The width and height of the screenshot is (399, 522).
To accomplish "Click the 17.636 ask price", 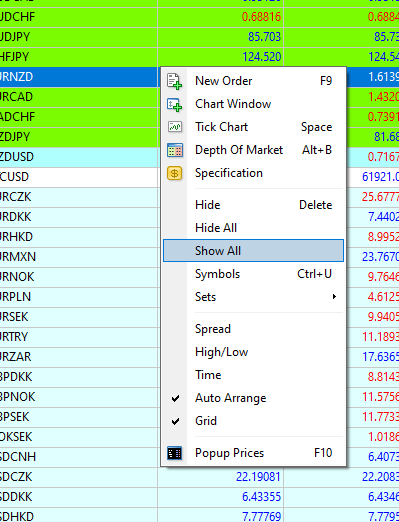I will tap(380, 357).
